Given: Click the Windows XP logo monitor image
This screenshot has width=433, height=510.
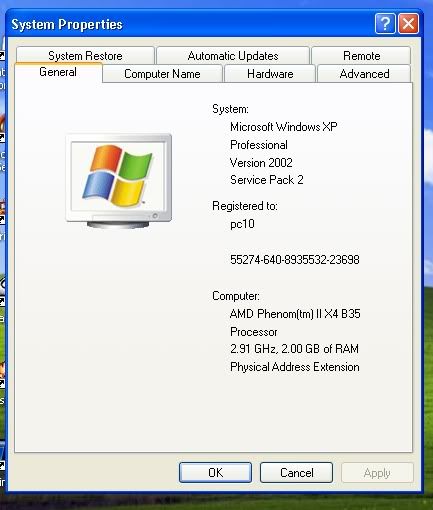Looking at the screenshot, I should [x=119, y=181].
